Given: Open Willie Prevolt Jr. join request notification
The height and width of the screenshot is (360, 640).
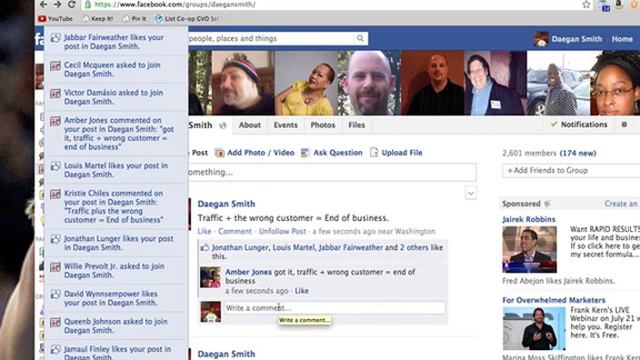Looking at the screenshot, I should [x=116, y=271].
